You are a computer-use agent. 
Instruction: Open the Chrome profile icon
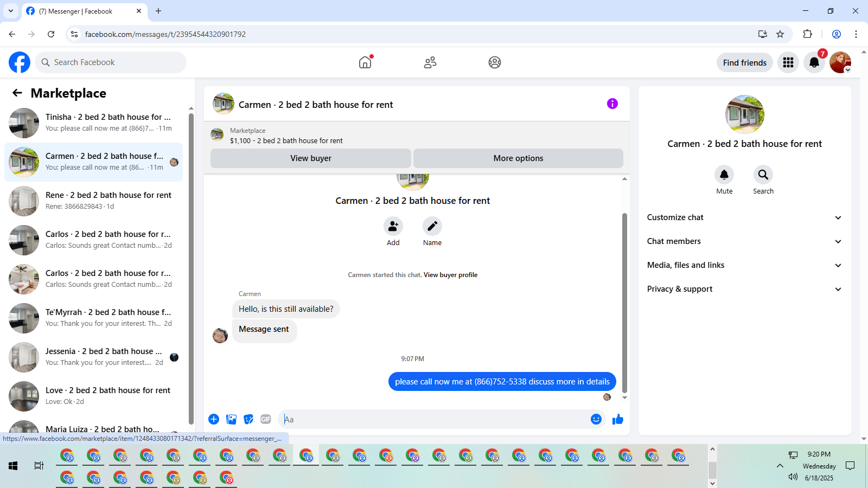coord(837,34)
